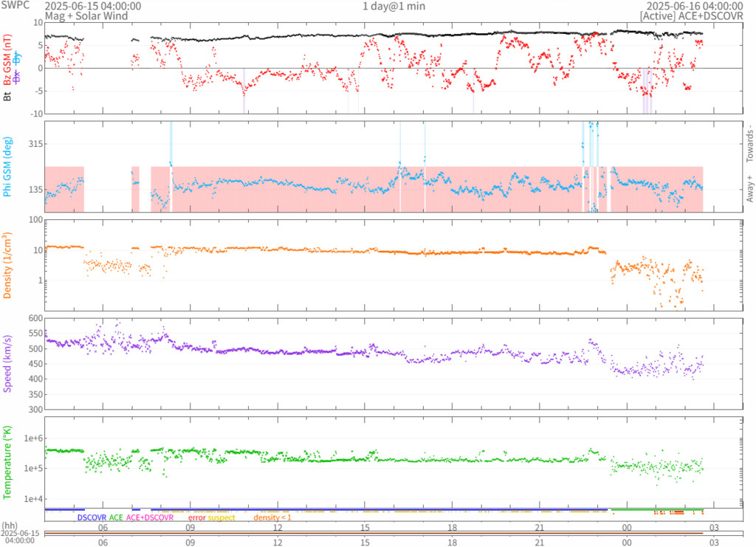Image resolution: width=756 pixels, height=547 pixels.
Task: Click the -5 tick on Bz axis
Action: coord(38,91)
